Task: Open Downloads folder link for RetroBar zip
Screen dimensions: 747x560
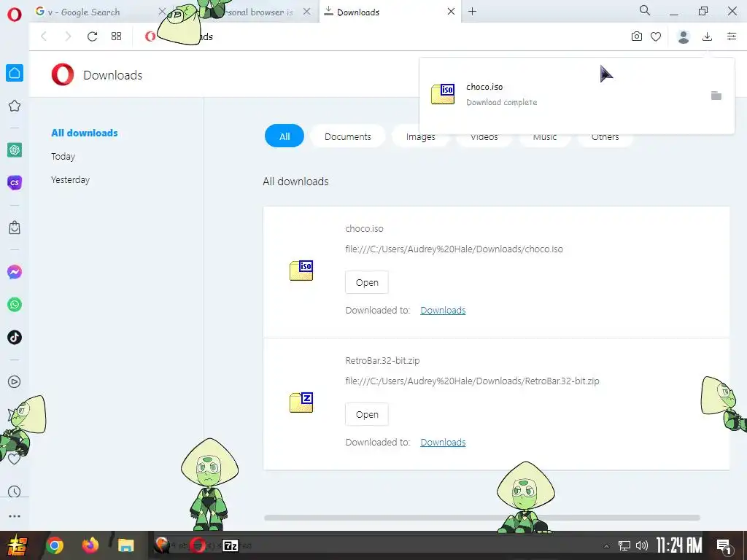Action: click(443, 443)
